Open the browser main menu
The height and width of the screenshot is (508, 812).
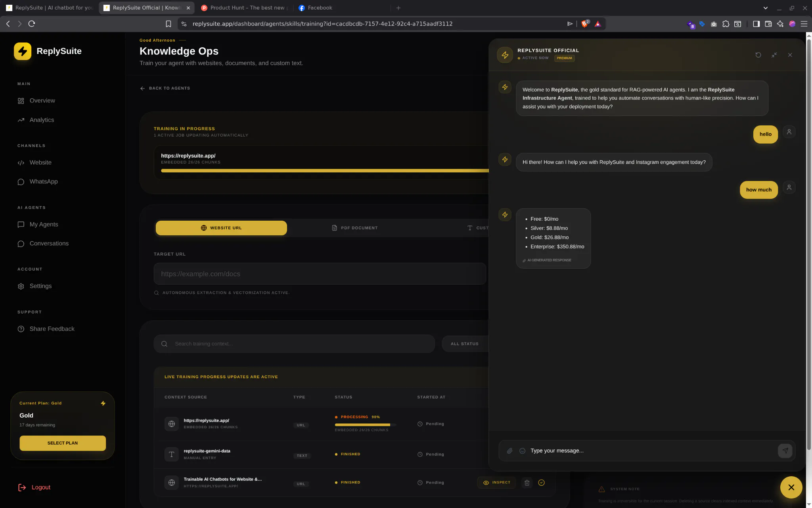tap(804, 24)
